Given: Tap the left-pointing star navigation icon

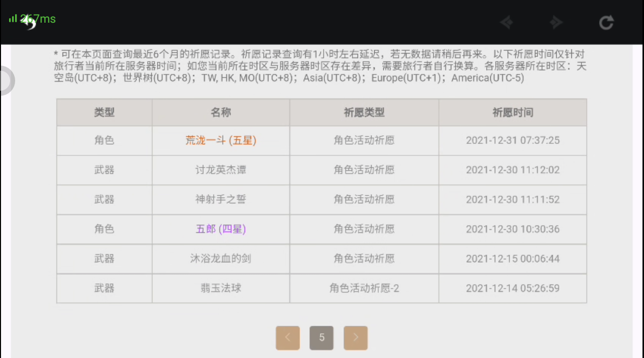Looking at the screenshot, I should [x=506, y=22].
